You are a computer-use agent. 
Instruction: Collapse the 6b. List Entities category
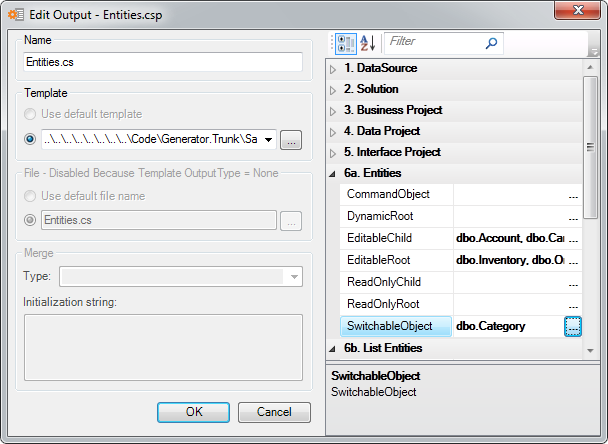pos(333,349)
